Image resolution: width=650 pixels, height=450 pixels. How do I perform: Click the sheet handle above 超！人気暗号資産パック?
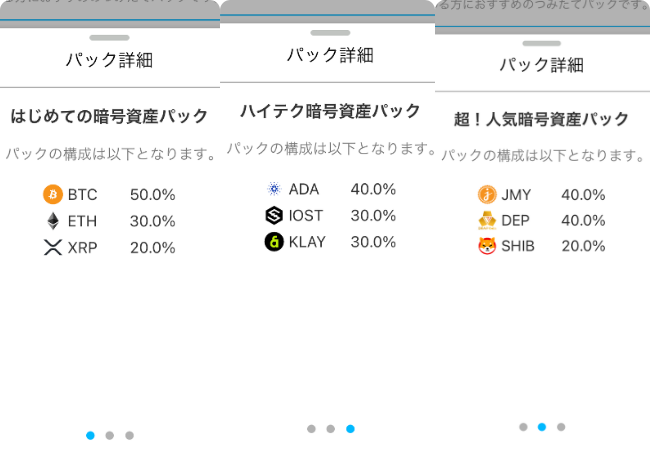[542, 44]
